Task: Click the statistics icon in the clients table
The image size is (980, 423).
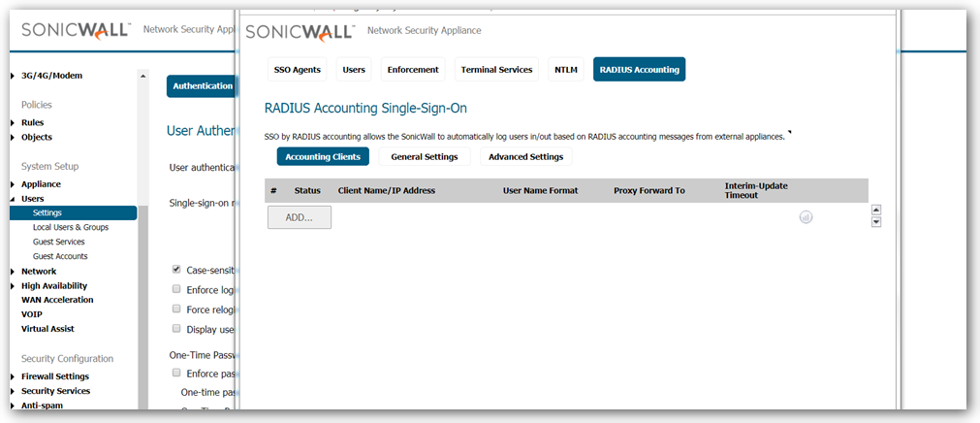Action: click(806, 217)
